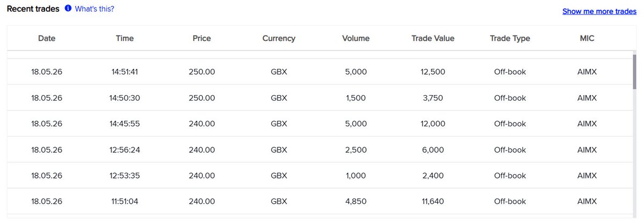
Task: Click the Trade Value column header
Action: (x=433, y=38)
